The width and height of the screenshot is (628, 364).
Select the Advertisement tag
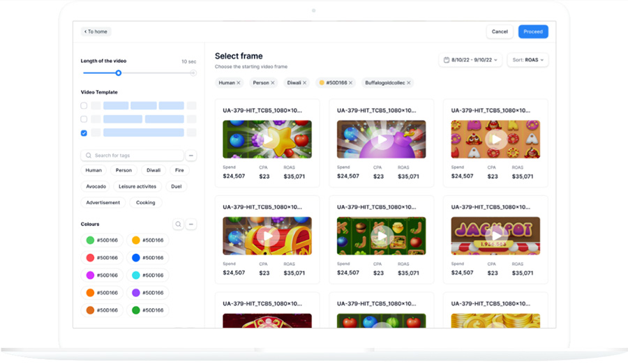pos(103,203)
